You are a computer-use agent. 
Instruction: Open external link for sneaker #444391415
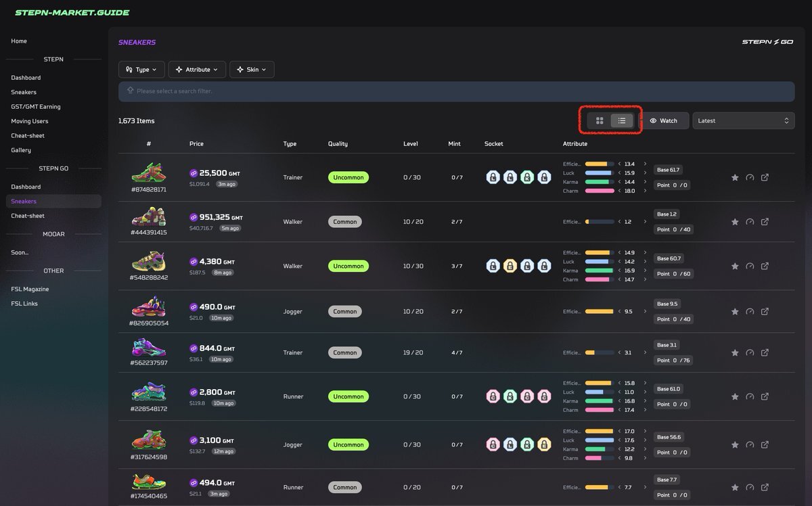[x=765, y=221]
